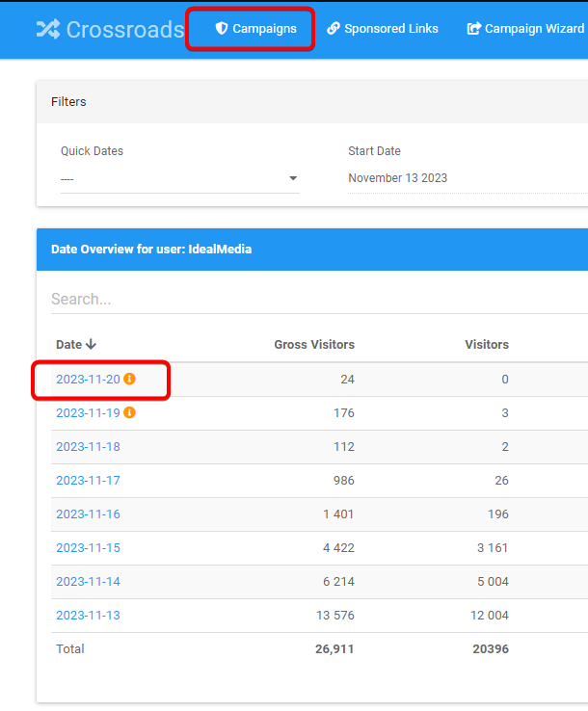Open the 2023-11-20 date link

tap(88, 379)
